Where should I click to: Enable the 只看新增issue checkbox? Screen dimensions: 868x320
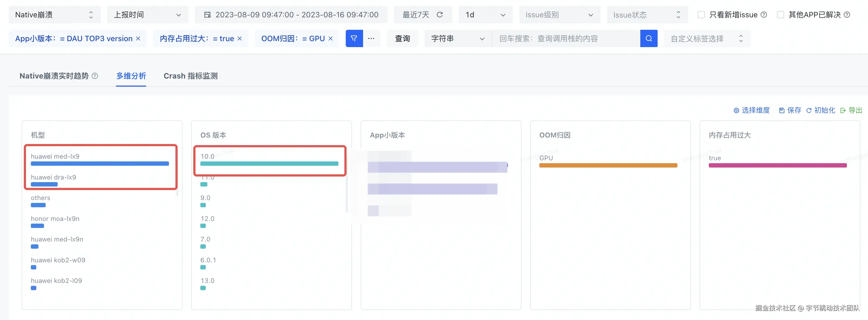[x=701, y=15]
